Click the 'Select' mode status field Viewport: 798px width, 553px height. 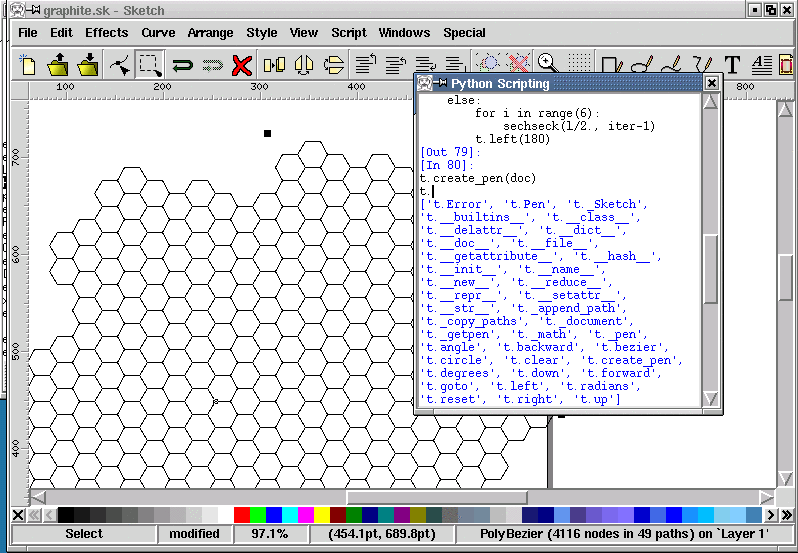[x=84, y=534]
